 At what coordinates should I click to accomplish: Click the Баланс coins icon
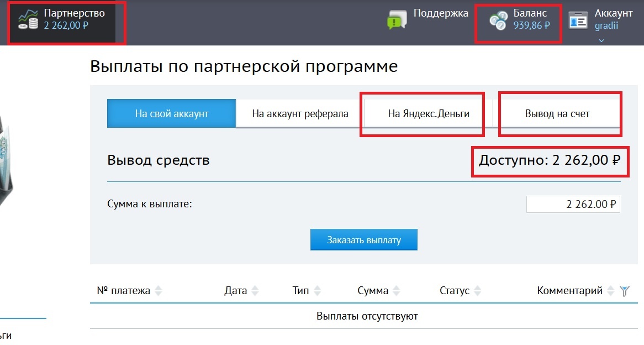[498, 21]
